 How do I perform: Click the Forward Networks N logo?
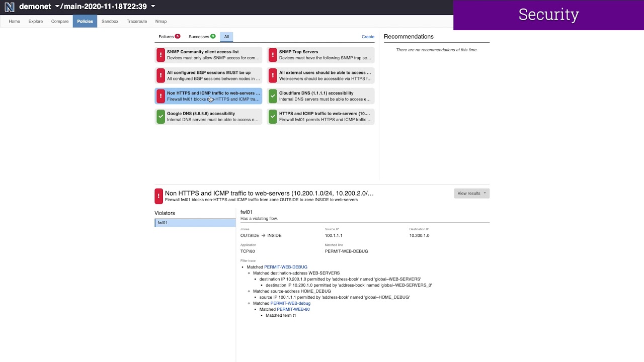click(x=9, y=7)
